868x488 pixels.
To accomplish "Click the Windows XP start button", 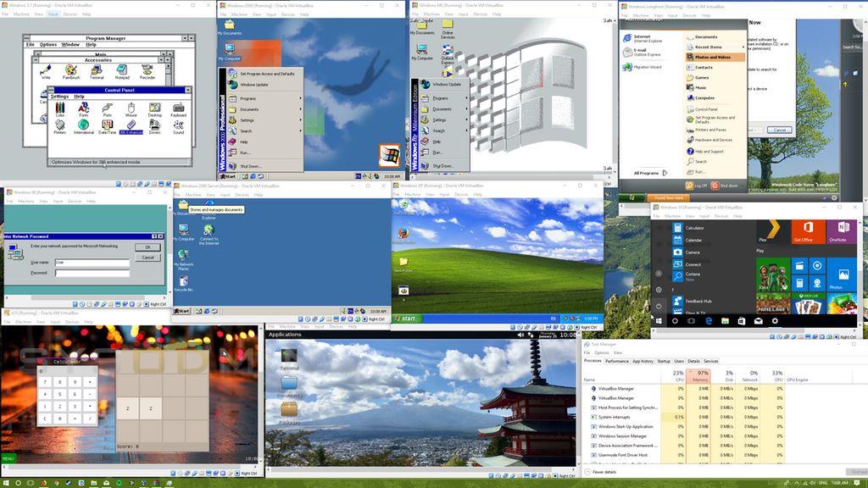I will click(x=407, y=319).
